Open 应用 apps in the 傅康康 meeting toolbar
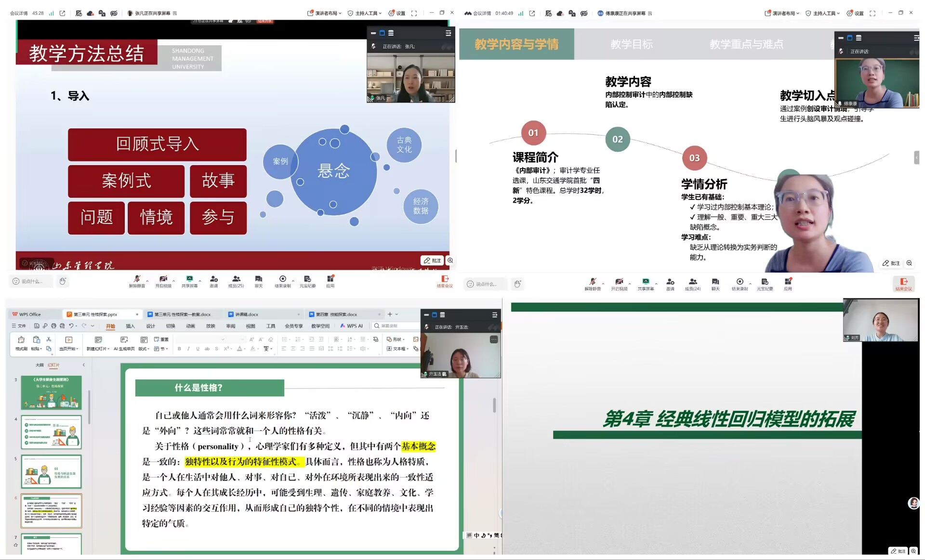This screenshot has height=560, width=925. click(x=788, y=284)
